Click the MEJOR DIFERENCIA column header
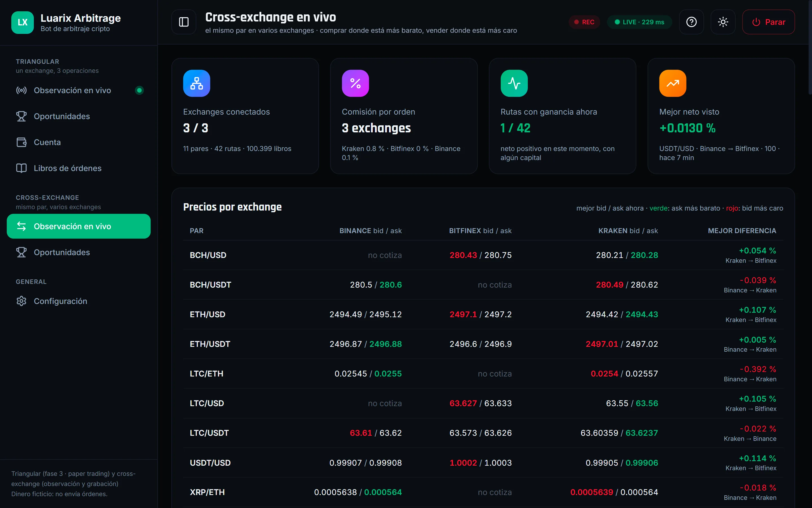812x508 pixels. click(x=742, y=231)
